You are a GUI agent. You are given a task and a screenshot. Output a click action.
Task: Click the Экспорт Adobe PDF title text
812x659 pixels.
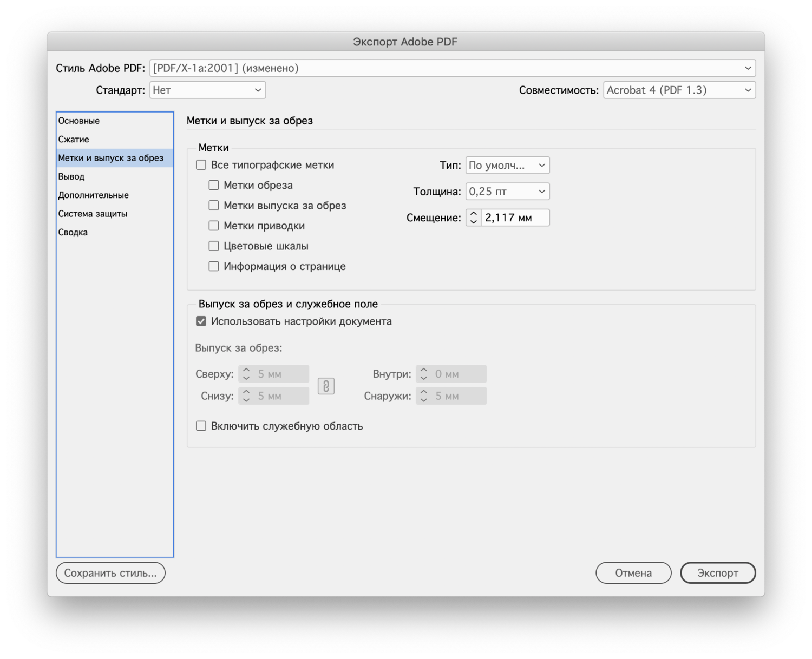[405, 42]
